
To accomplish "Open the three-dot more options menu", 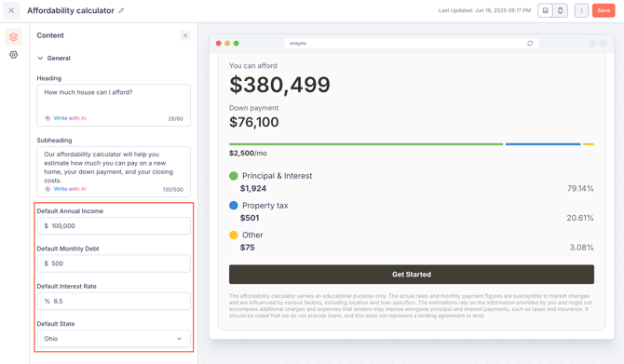I will 581,11.
